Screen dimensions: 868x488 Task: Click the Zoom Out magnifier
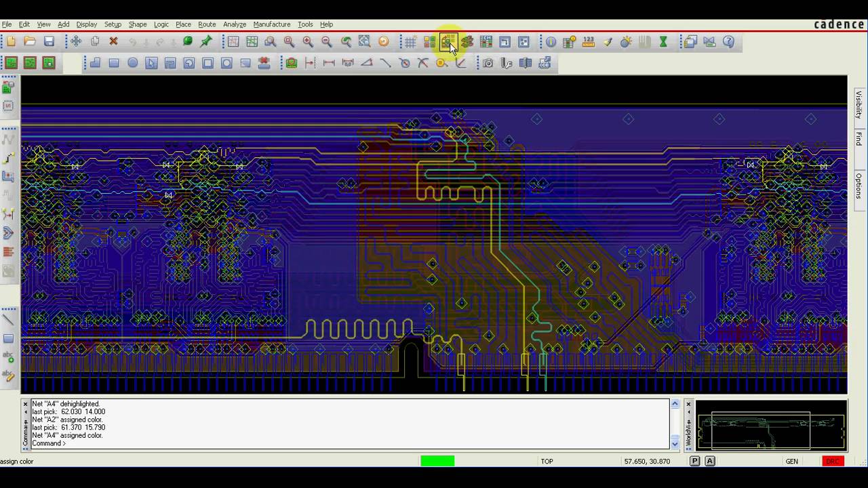(327, 42)
